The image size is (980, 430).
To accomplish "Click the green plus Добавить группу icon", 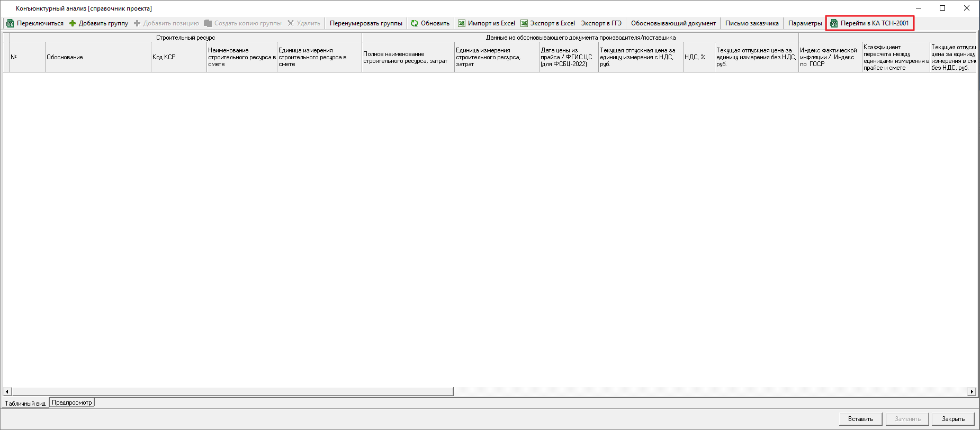I will [x=73, y=23].
